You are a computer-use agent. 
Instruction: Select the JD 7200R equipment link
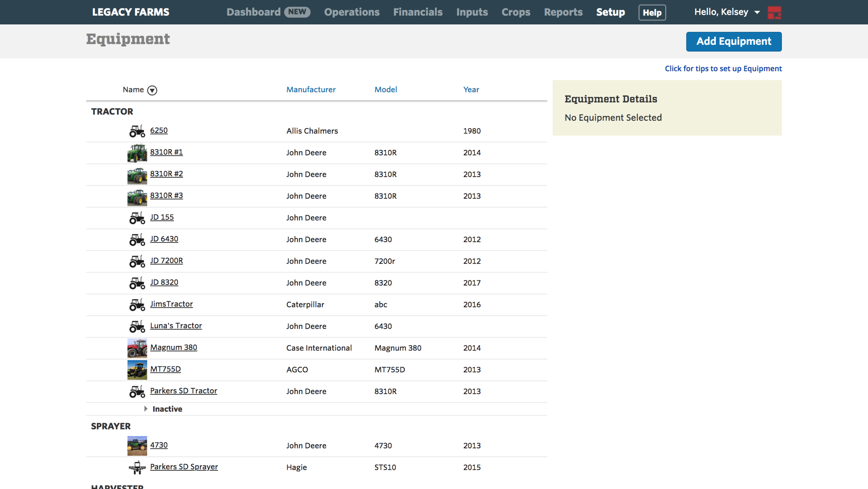tap(166, 261)
